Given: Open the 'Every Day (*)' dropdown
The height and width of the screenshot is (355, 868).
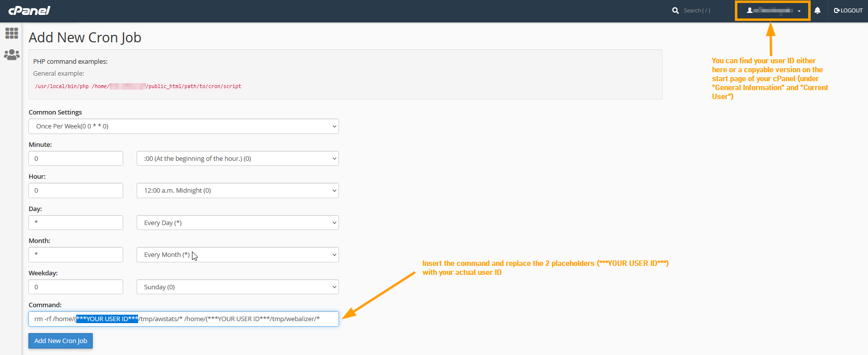Looking at the screenshot, I should 238,223.
